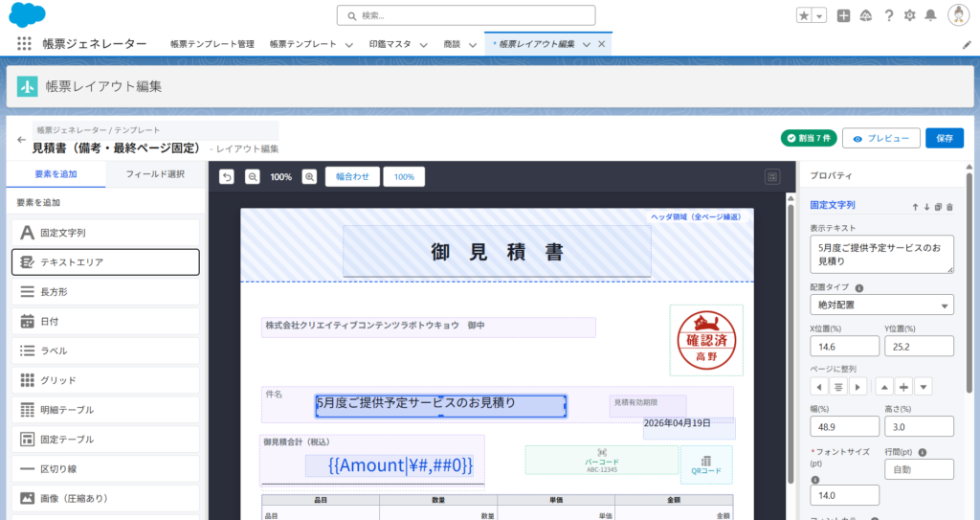Screen dimensions: 980x520
Task: Click the global 検索 search field
Action: coord(466,15)
